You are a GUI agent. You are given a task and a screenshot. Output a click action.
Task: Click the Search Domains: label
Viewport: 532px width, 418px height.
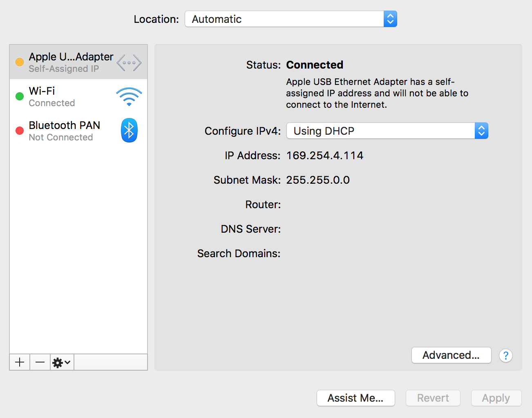pos(239,253)
